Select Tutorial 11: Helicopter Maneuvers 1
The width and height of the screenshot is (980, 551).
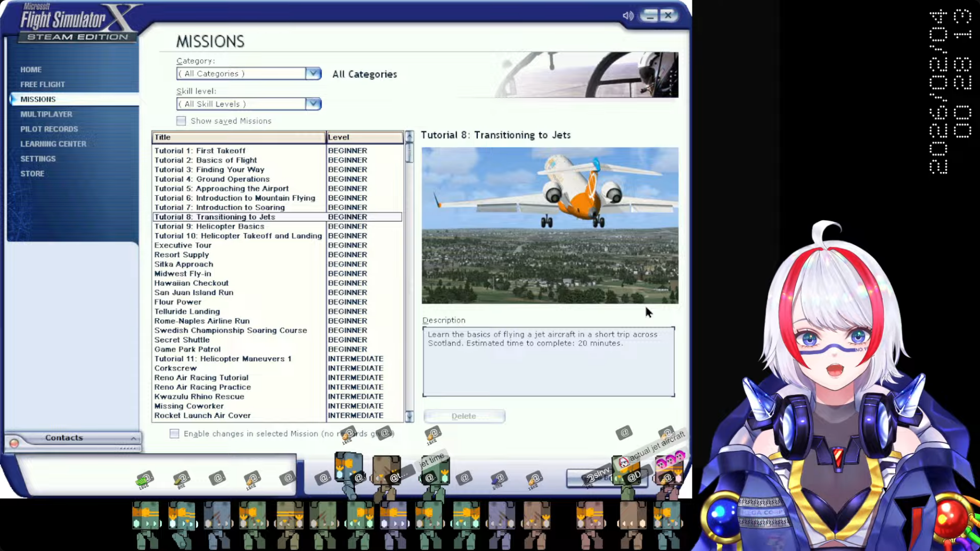(x=277, y=359)
